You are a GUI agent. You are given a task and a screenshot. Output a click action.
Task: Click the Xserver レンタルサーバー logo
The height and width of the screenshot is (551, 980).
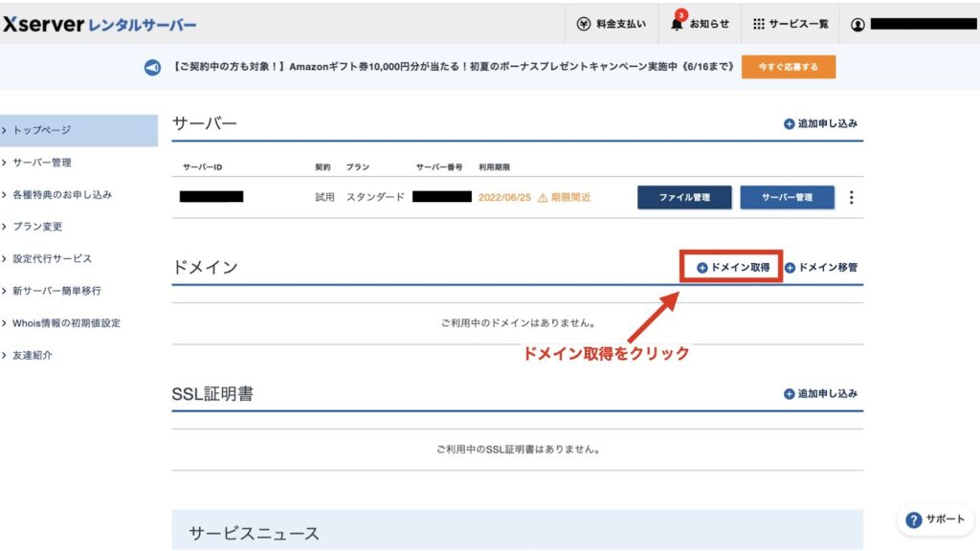click(x=100, y=24)
